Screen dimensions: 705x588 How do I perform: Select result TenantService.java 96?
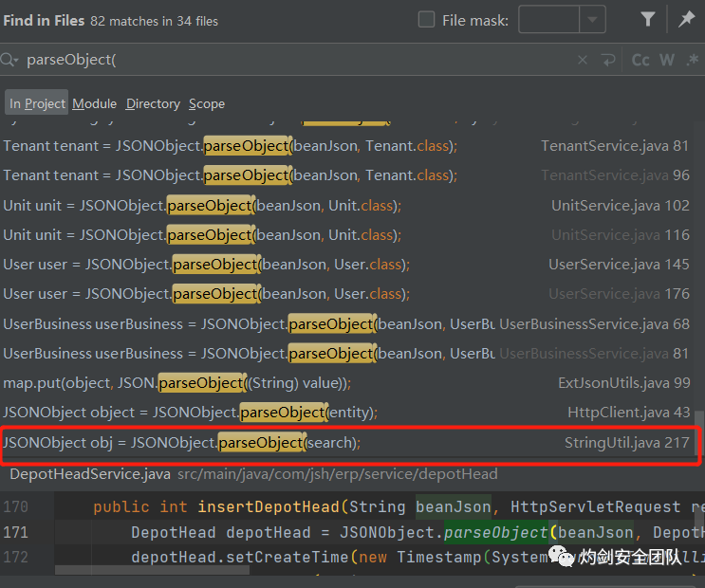click(x=346, y=175)
